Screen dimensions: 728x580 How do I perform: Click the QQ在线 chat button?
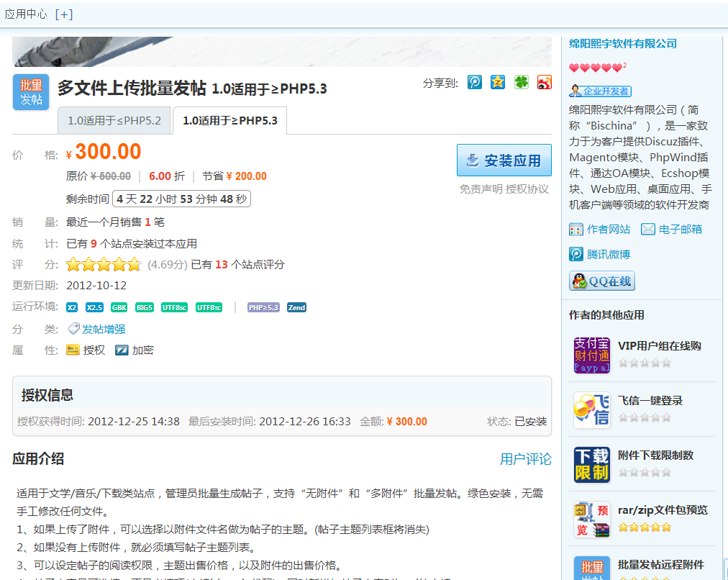point(602,281)
